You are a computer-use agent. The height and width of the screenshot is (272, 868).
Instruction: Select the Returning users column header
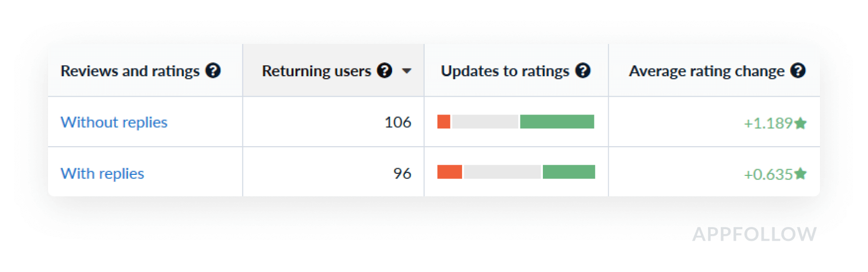point(316,71)
